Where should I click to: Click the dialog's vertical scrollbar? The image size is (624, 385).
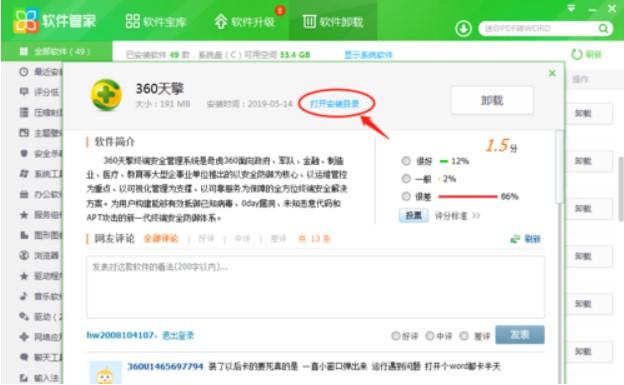pyautogui.click(x=559, y=167)
